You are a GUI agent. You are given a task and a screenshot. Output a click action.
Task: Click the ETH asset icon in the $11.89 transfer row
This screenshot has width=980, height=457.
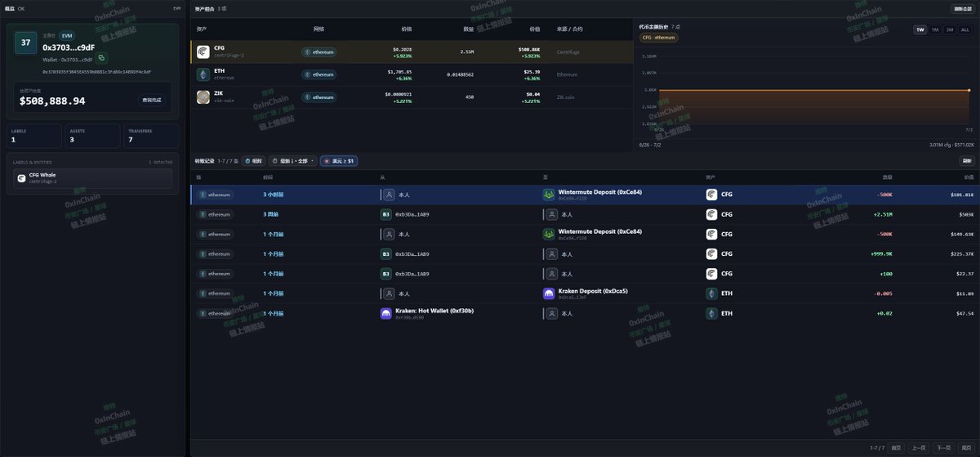(712, 293)
